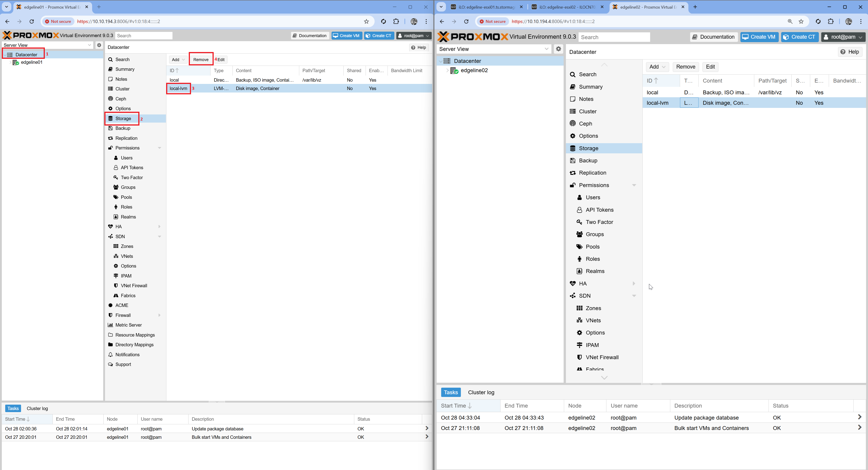Viewport: 868px width, 470px height.
Task: Collapse the SDN section in edgeline02 sidebar
Action: [x=634, y=296]
